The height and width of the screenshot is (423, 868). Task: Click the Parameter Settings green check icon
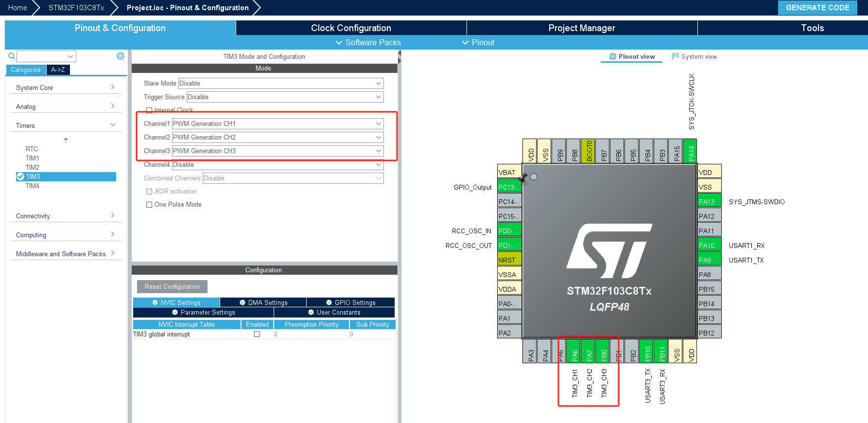175,312
